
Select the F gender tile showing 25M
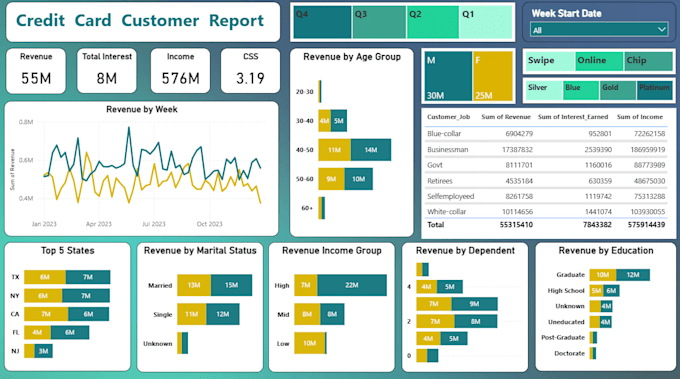point(493,76)
